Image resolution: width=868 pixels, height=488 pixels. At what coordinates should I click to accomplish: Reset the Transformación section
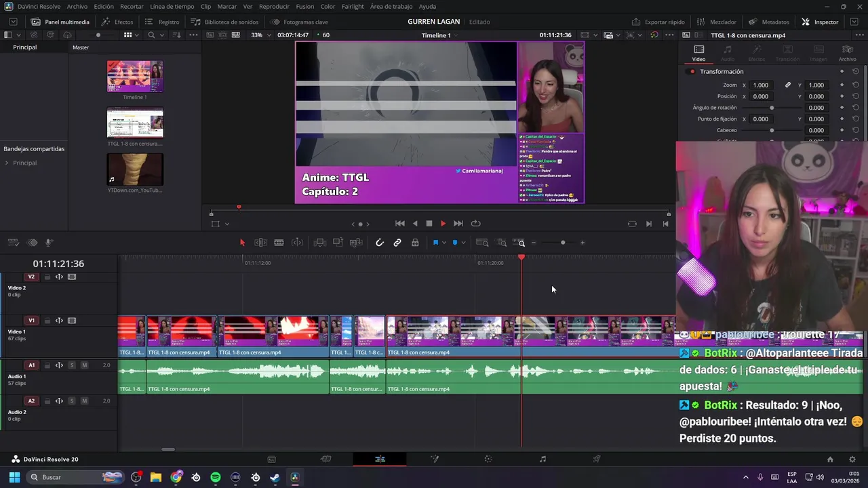click(x=856, y=71)
